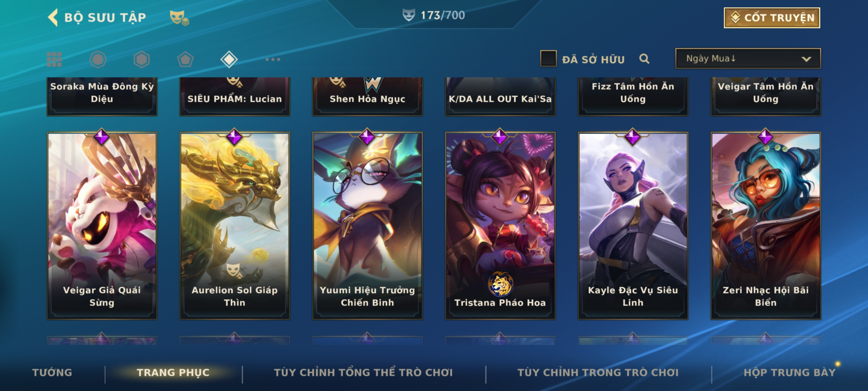Open the Tùy Chỉnh Trong Trò Chơi tab
Viewport: 868px width, 391px height.
click(x=598, y=373)
